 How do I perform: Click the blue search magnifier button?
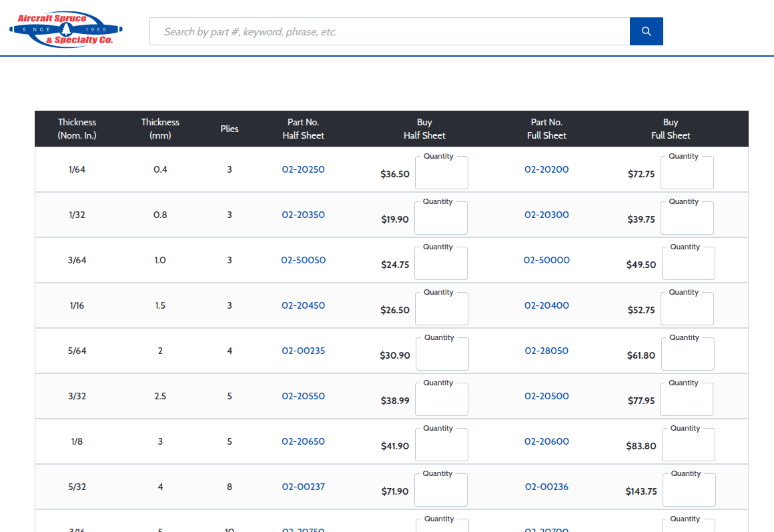tap(646, 31)
